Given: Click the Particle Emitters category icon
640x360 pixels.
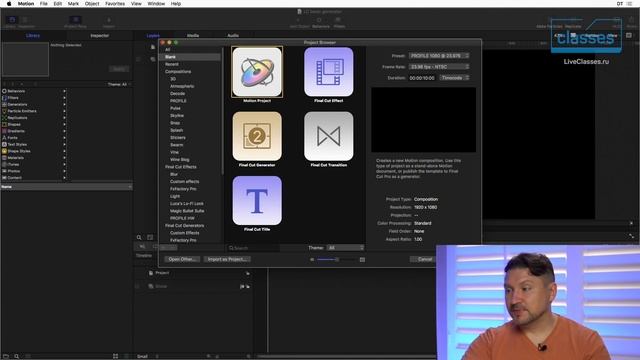Looking at the screenshot, I should [x=4, y=111].
